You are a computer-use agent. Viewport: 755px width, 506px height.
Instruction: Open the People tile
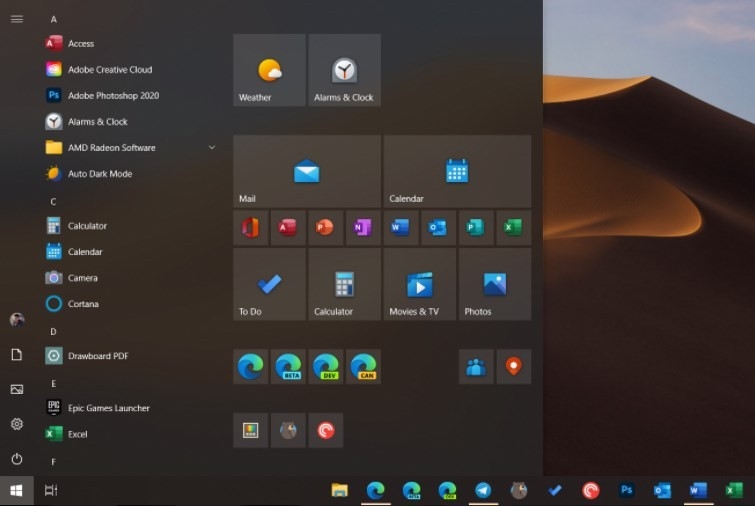click(x=476, y=366)
